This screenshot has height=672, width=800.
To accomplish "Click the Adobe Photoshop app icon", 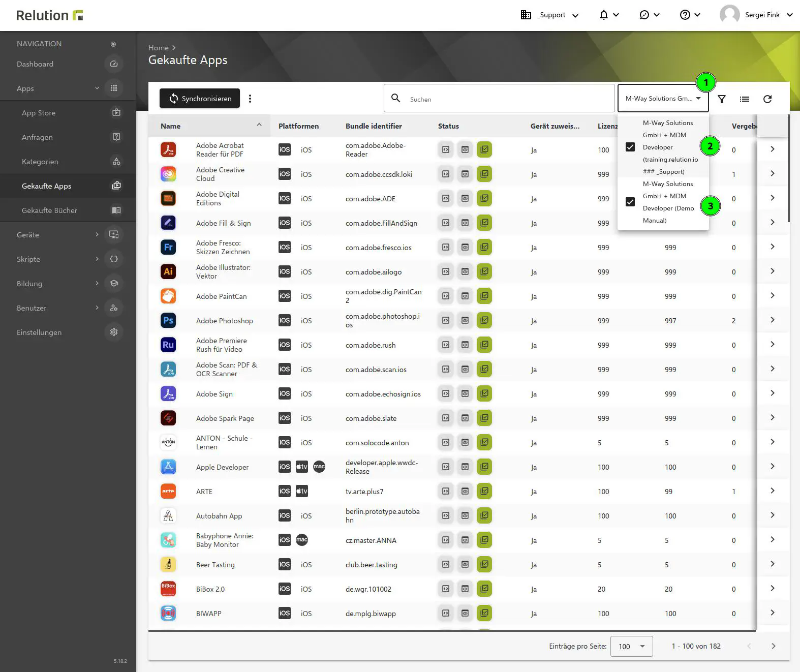I will pos(168,321).
